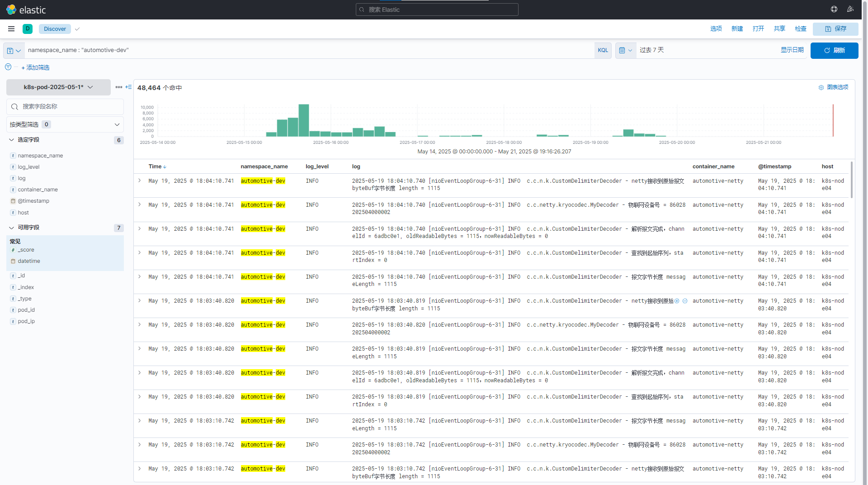Screen dimensions: 868x485
Task: Click 打开 to open saved search
Action: pyautogui.click(x=759, y=29)
